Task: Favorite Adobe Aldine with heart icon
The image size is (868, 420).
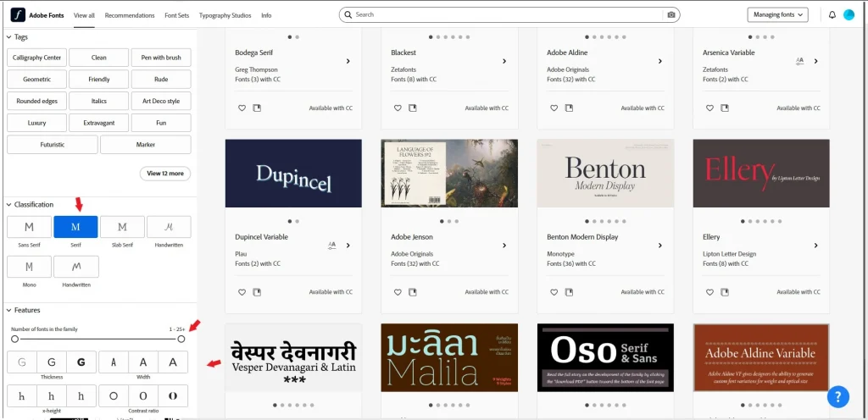Action: pos(554,108)
